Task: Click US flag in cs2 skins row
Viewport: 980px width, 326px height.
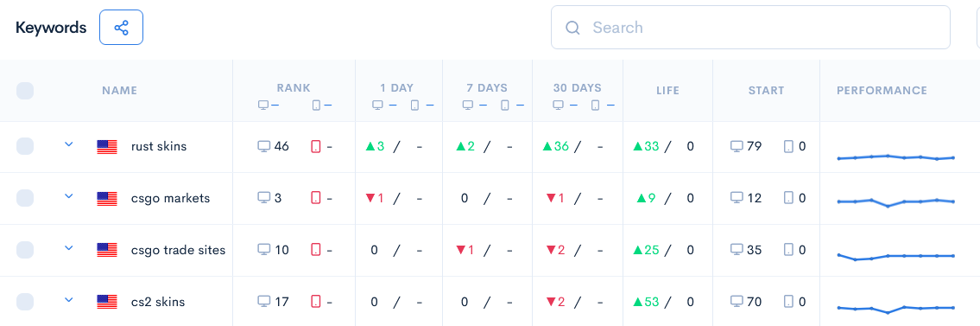Action: click(x=107, y=303)
